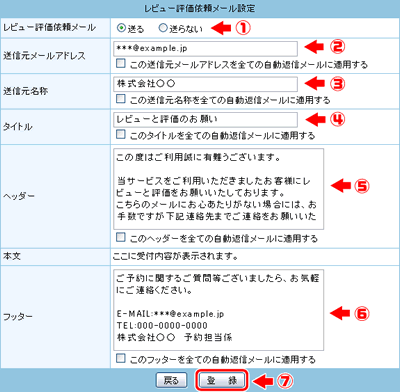Screen dimensions: 400x392
Task: Click inside the ヘッダー text area
Action: pos(218,189)
